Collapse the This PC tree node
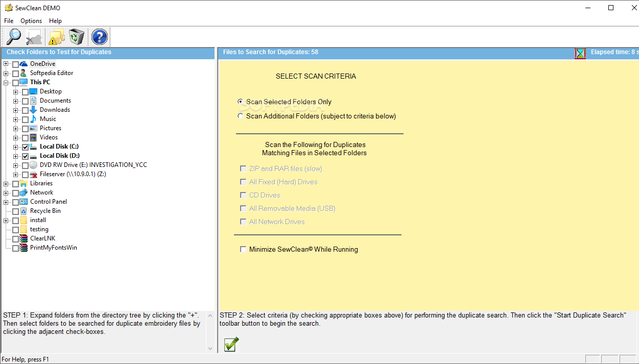Screen dimensions: 639x364 6,82
